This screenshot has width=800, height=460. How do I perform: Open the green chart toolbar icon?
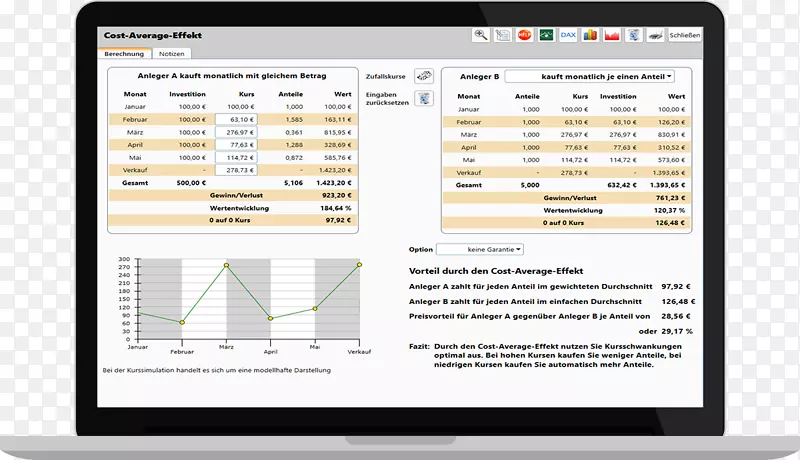[x=546, y=35]
